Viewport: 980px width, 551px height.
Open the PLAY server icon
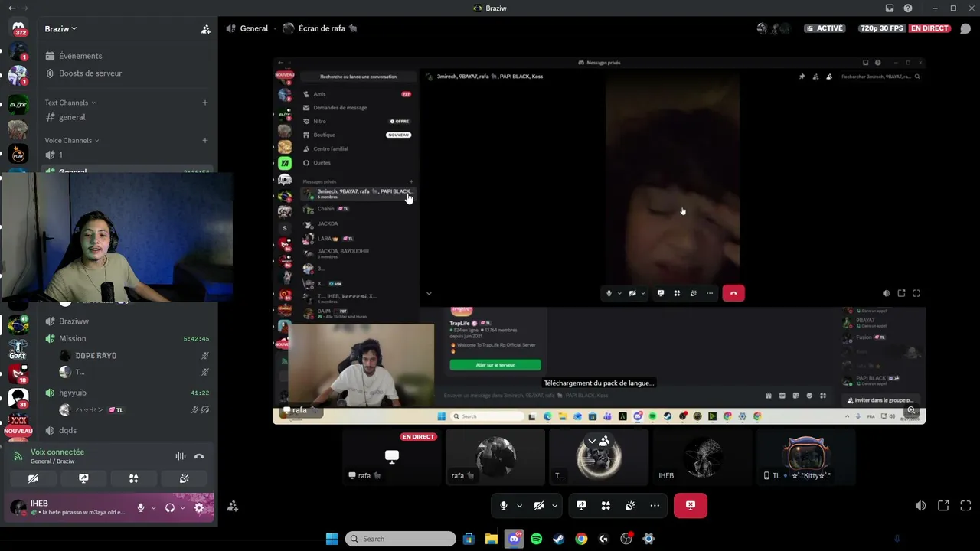click(x=18, y=154)
